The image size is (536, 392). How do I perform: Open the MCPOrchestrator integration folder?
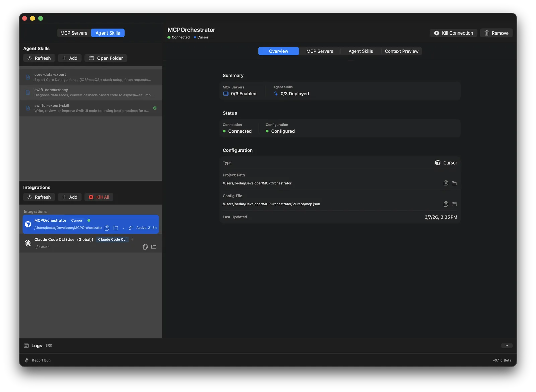(115, 228)
